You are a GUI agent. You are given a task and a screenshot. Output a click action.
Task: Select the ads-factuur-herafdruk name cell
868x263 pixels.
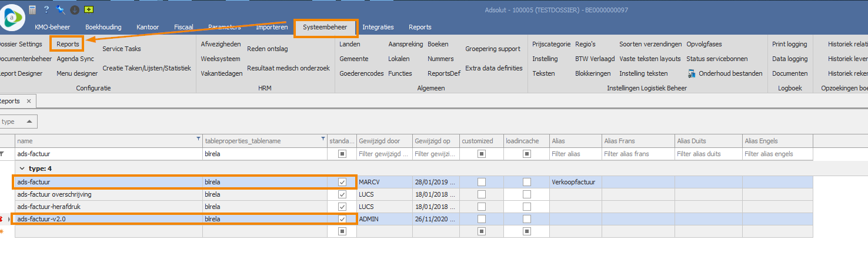click(x=109, y=207)
